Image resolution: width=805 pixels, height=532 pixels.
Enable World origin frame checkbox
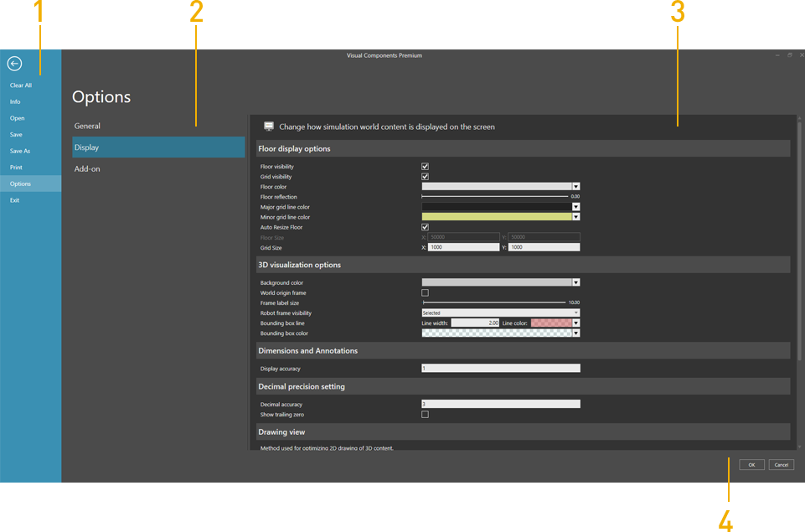pos(425,293)
